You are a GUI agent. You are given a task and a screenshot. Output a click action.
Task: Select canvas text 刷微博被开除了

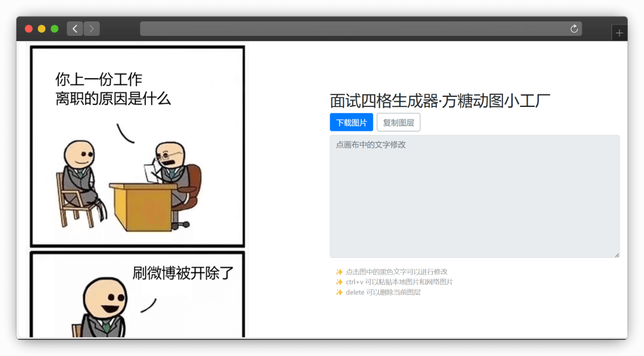click(183, 273)
